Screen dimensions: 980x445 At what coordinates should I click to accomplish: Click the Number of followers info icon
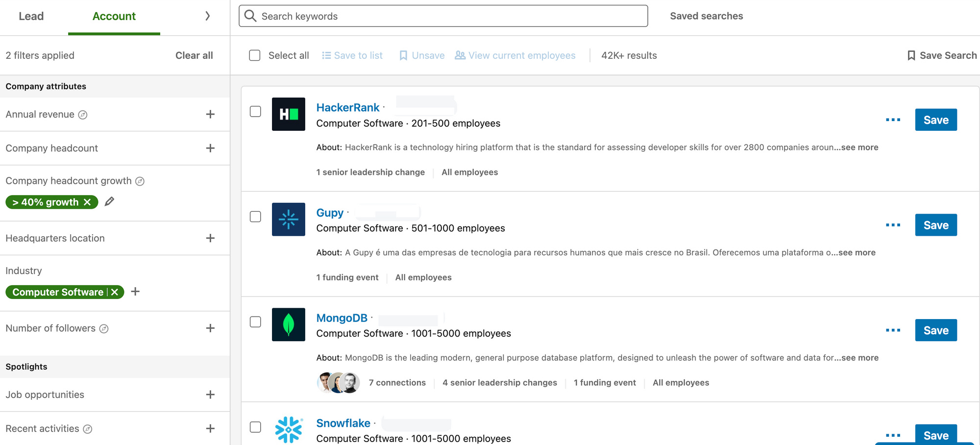click(104, 329)
